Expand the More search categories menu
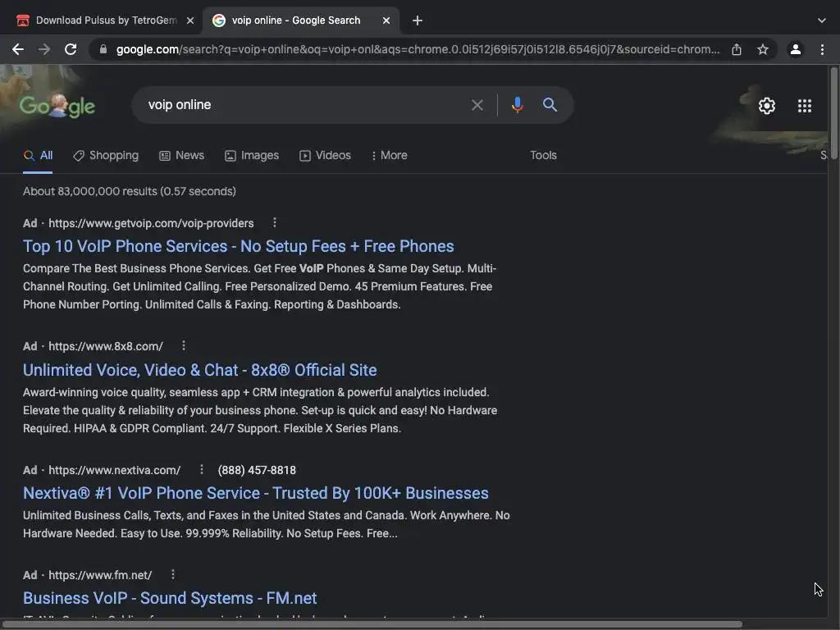 [x=390, y=155]
